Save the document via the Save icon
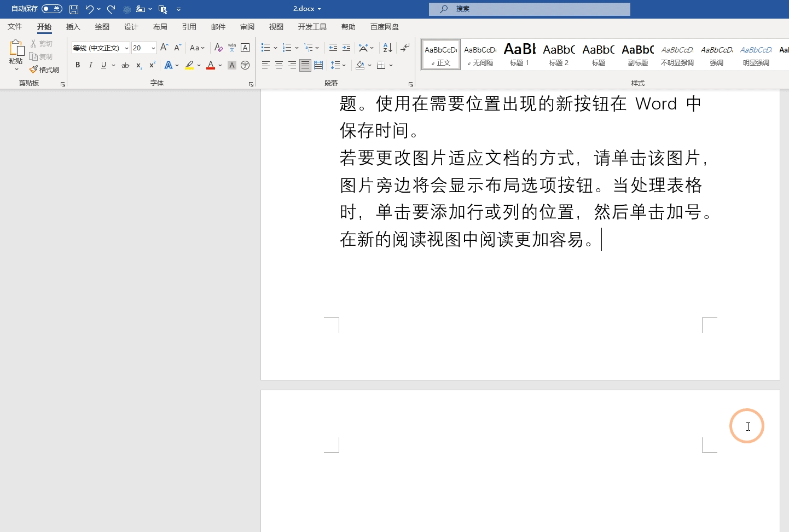The height and width of the screenshot is (532, 789). click(x=73, y=9)
